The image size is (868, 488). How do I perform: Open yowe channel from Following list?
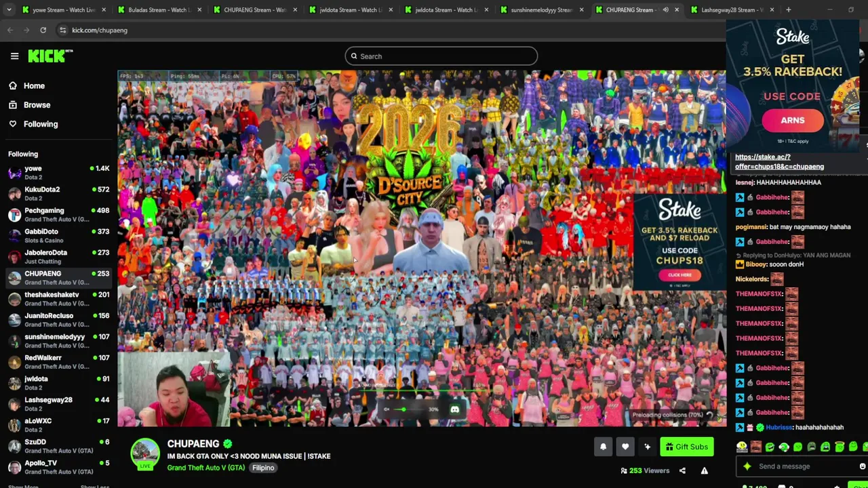coord(59,172)
